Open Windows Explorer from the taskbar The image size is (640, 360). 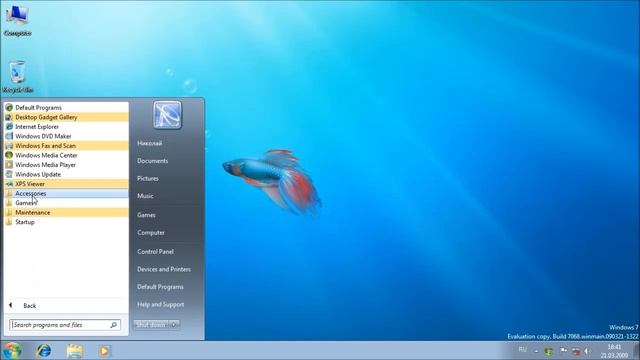click(x=74, y=351)
